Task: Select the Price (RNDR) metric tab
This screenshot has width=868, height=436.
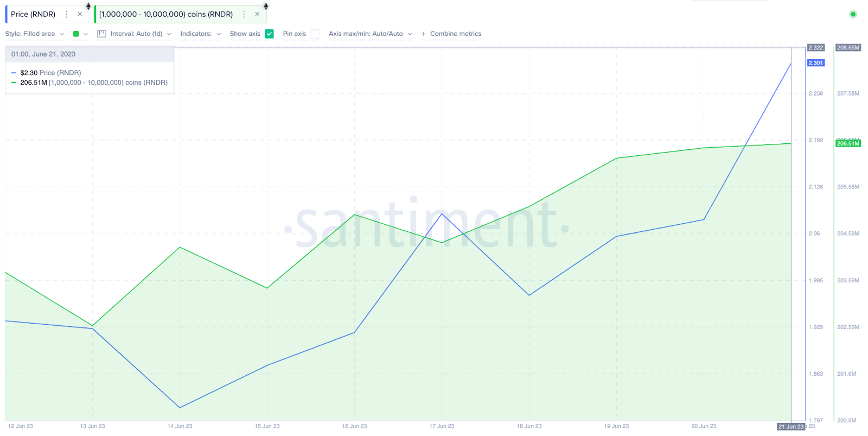Action: (x=33, y=14)
